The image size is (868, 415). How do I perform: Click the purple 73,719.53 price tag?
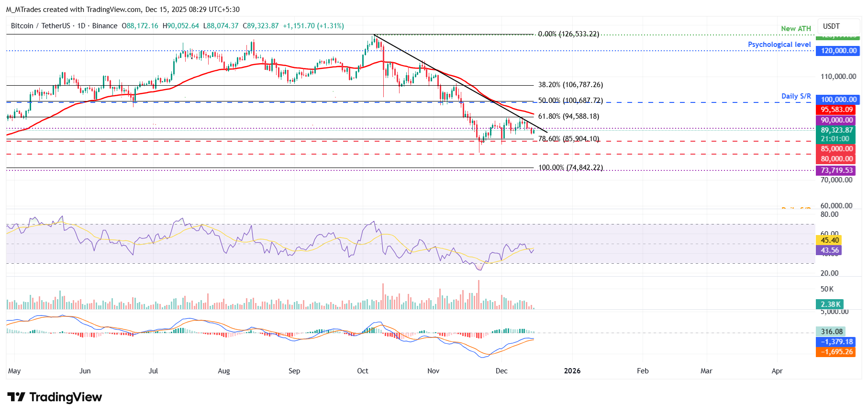(x=836, y=170)
